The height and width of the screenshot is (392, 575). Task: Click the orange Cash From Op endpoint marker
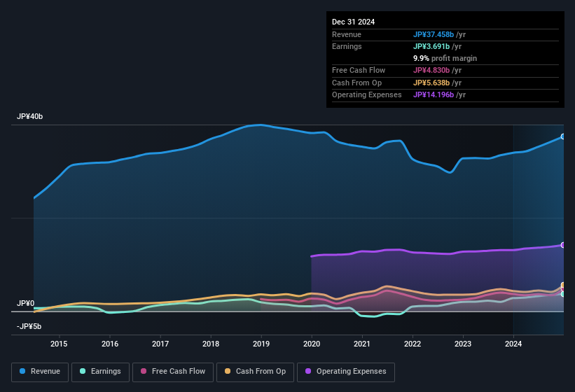point(563,286)
